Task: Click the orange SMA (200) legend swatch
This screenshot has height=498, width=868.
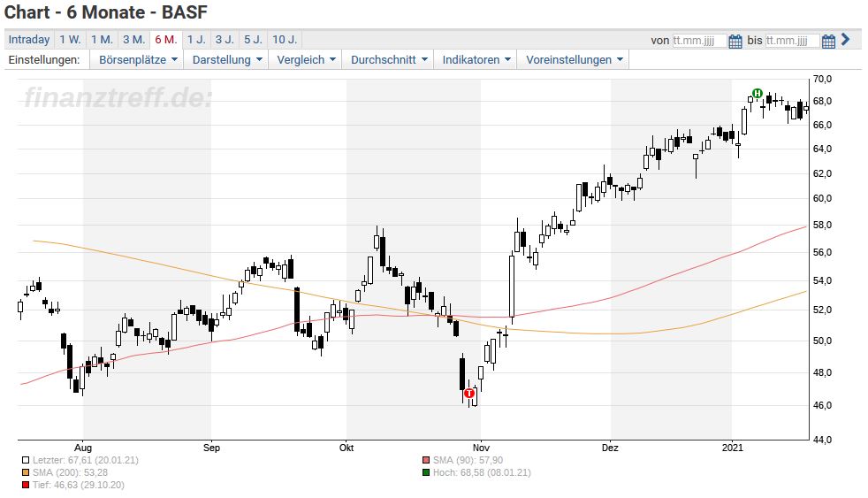Action: [x=26, y=472]
